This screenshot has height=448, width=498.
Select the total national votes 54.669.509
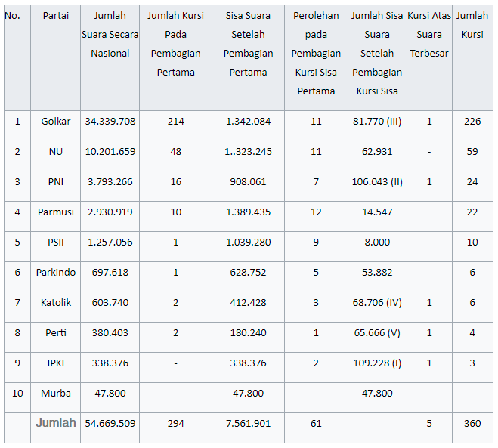[110, 424]
